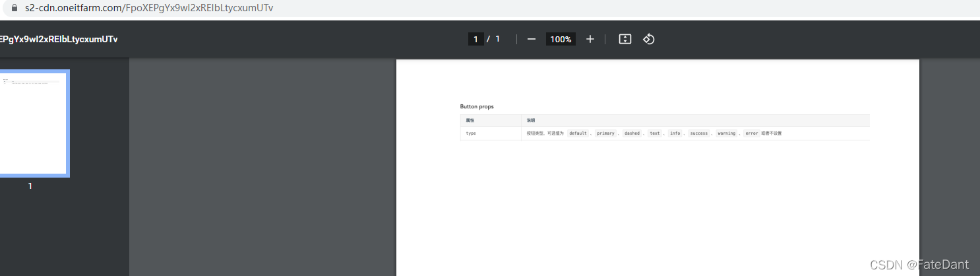Click the '属性' table header
This screenshot has height=276, width=980.
coord(470,121)
